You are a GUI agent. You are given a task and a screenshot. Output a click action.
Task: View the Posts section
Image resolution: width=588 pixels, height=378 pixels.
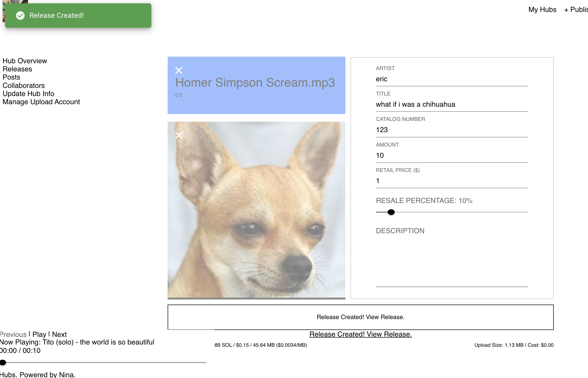[11, 77]
